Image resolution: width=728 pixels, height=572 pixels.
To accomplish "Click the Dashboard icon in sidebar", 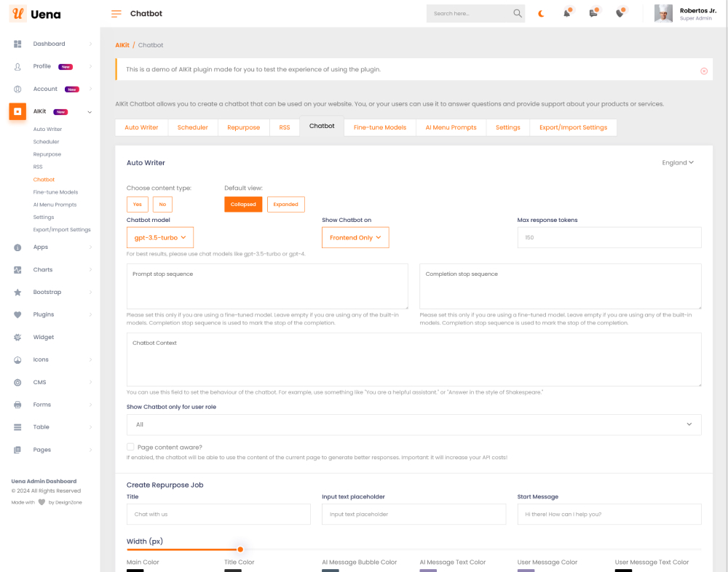I will pos(17,44).
